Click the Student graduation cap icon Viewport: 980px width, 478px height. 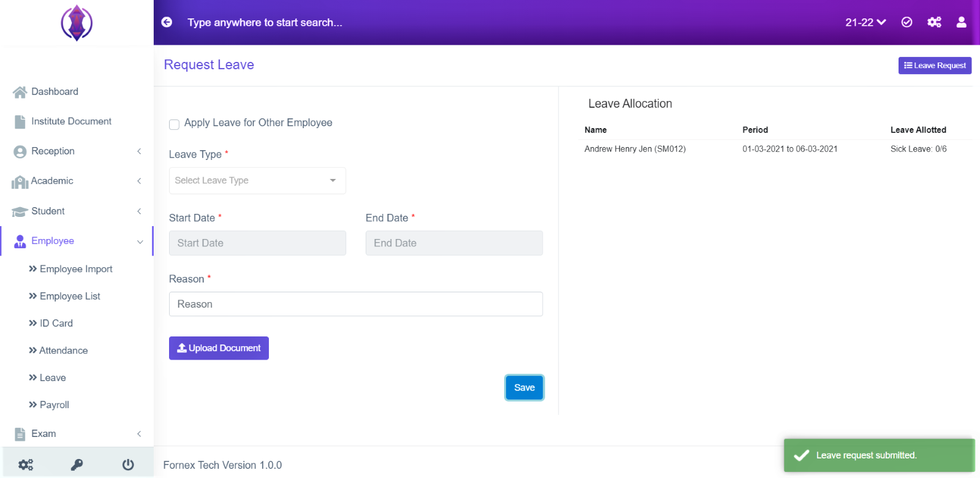(x=20, y=211)
